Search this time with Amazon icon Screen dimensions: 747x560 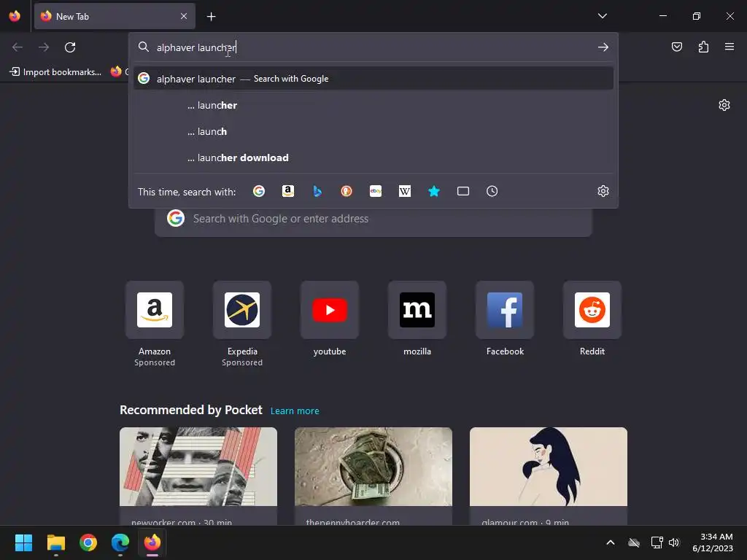(x=287, y=192)
